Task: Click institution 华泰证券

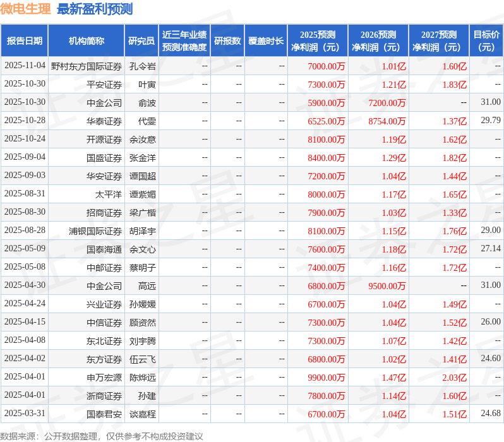Action: pyautogui.click(x=104, y=121)
